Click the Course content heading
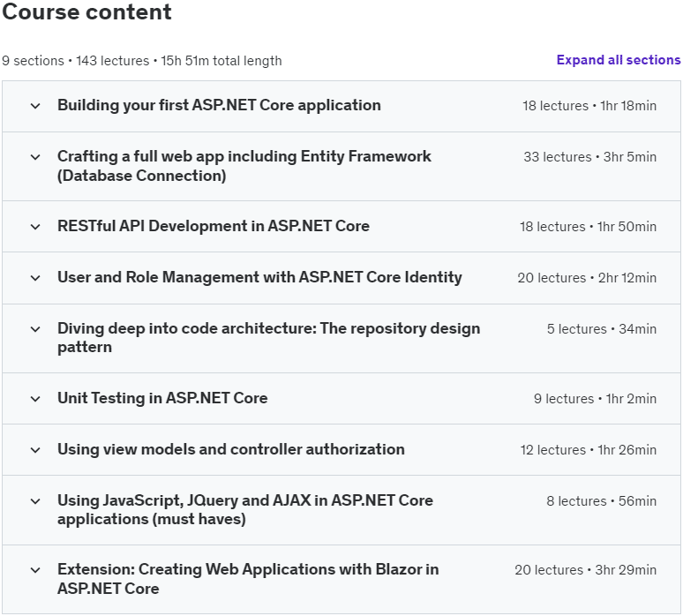Screen dimensions: 683x616 (x=86, y=11)
